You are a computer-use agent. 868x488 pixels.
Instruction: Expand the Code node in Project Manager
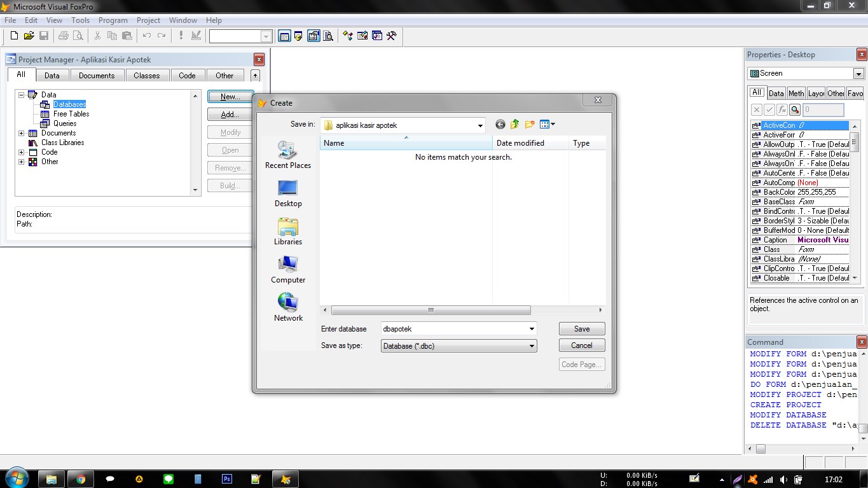coord(21,152)
